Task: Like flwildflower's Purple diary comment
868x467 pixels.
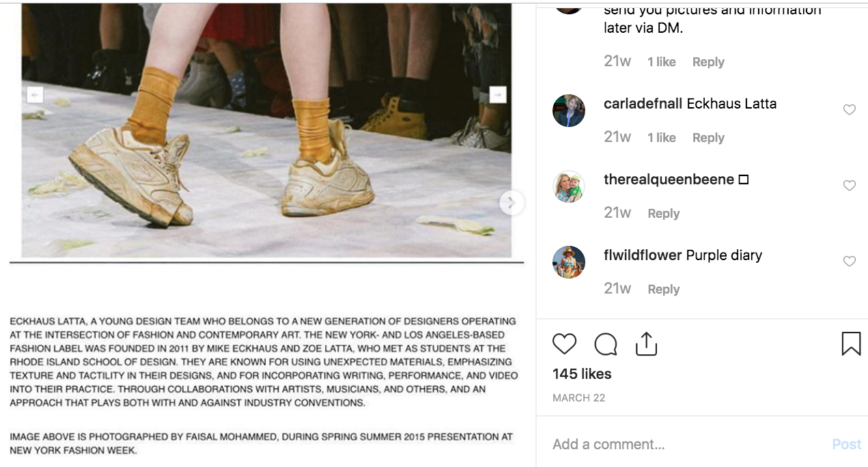Action: [850, 261]
